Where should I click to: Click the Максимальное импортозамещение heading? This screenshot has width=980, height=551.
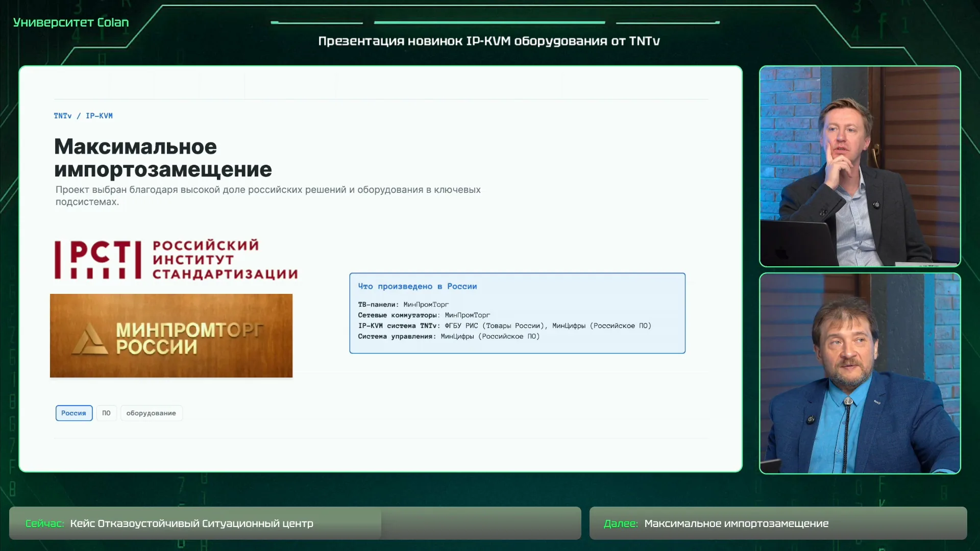[x=163, y=158]
